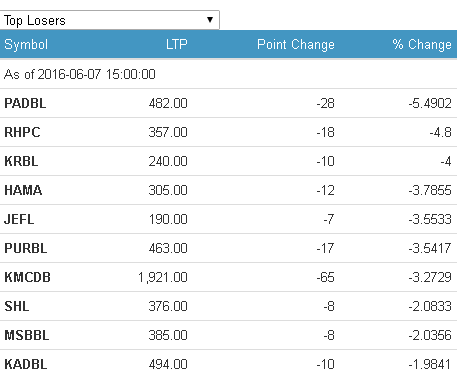This screenshot has width=464, height=376.
Task: Select the KMCDB symbol link
Action: 27,277
